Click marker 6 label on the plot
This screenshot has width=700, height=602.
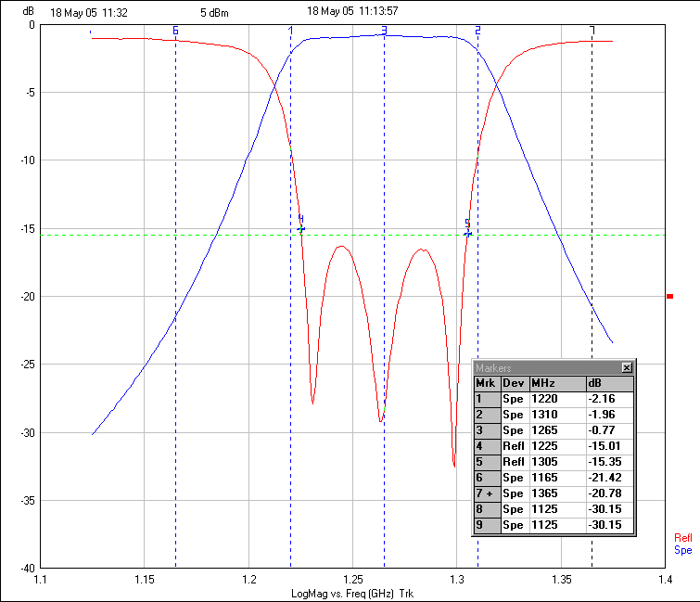pyautogui.click(x=175, y=31)
